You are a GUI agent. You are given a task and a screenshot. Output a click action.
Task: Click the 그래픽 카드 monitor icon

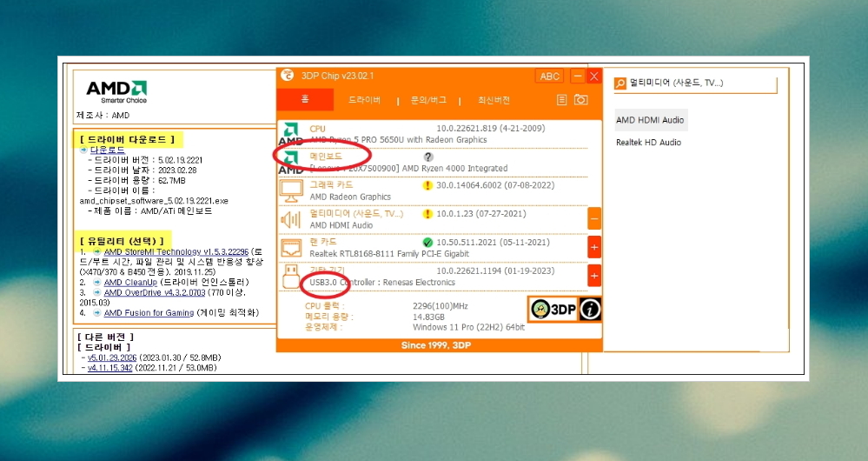[x=291, y=191]
